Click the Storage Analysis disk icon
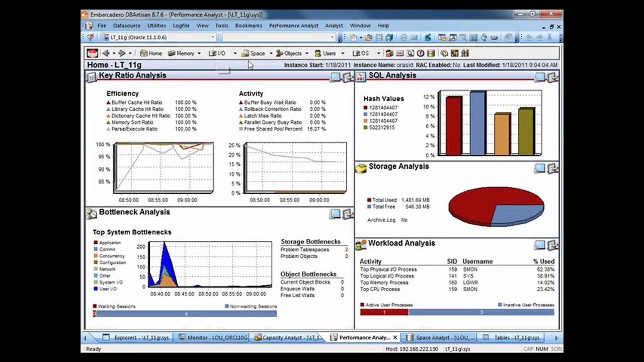644x362 pixels. [361, 168]
